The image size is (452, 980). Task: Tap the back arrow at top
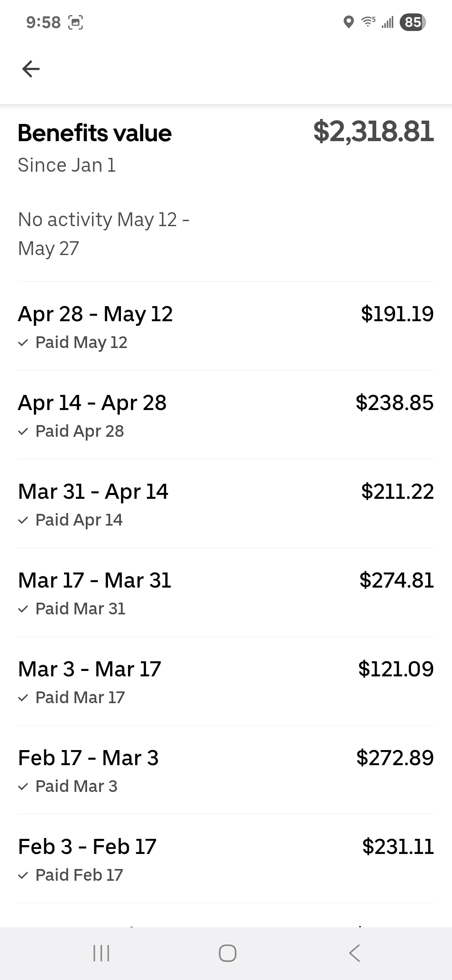pos(31,69)
